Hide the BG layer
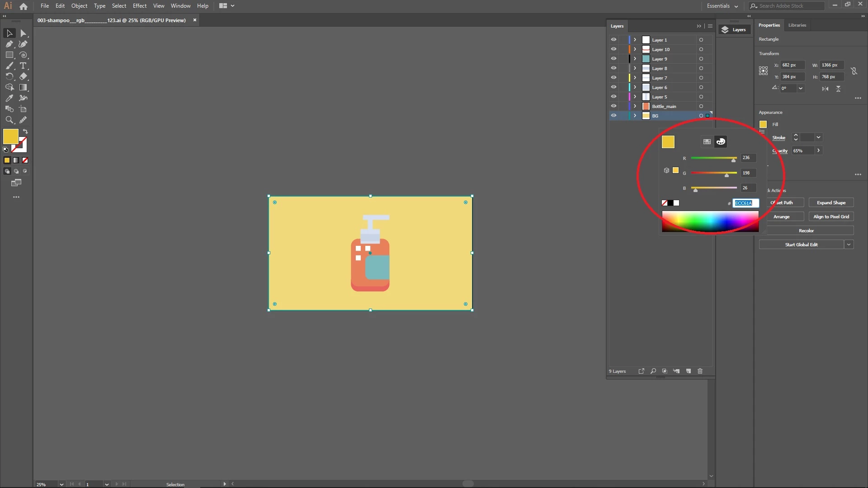Screen dimensions: 868x488 click(613, 116)
